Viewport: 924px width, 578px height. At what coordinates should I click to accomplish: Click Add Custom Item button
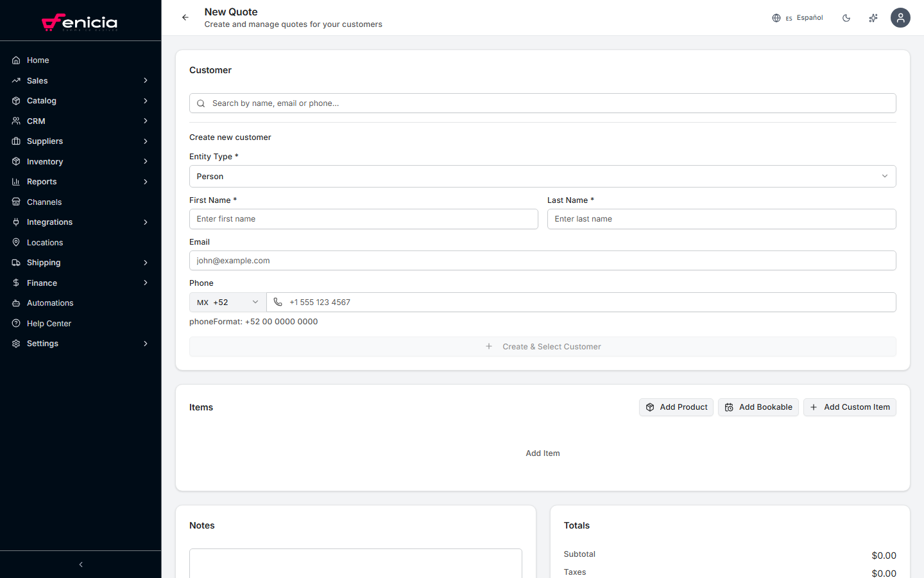coord(850,407)
